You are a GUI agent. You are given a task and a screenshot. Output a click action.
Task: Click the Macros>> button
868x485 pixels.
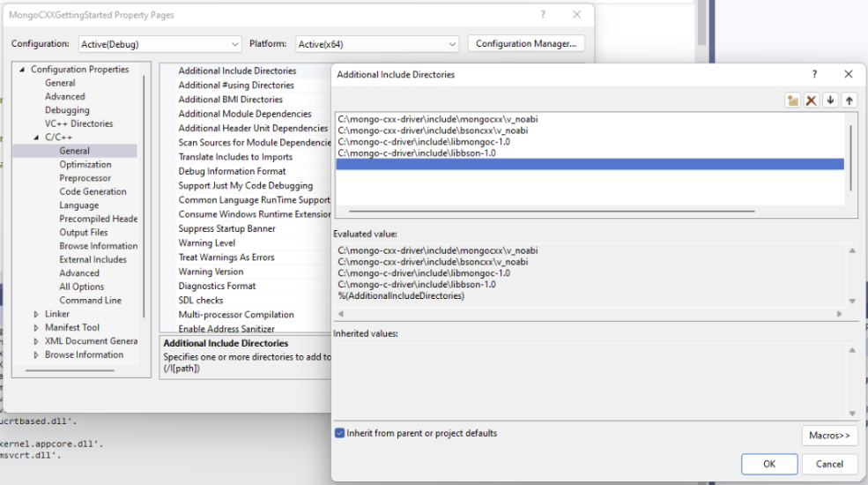pos(829,436)
